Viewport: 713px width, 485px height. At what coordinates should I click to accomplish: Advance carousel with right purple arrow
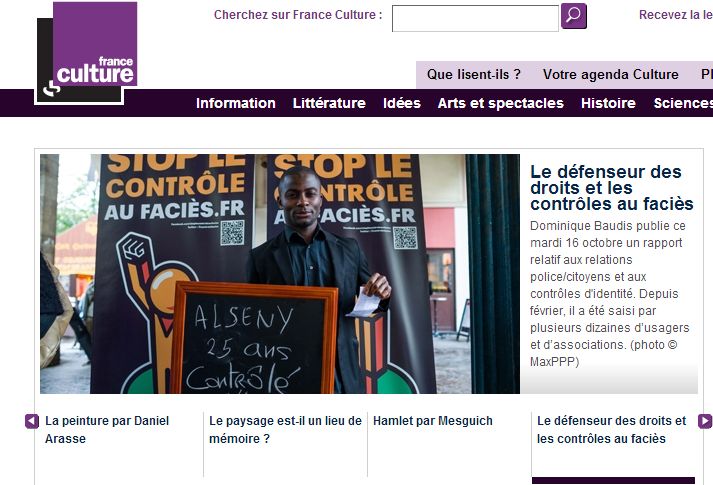point(705,421)
